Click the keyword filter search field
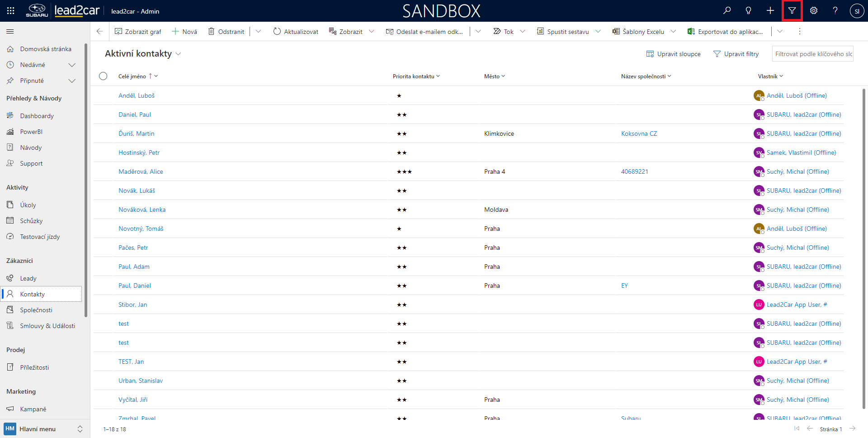 pyautogui.click(x=812, y=54)
